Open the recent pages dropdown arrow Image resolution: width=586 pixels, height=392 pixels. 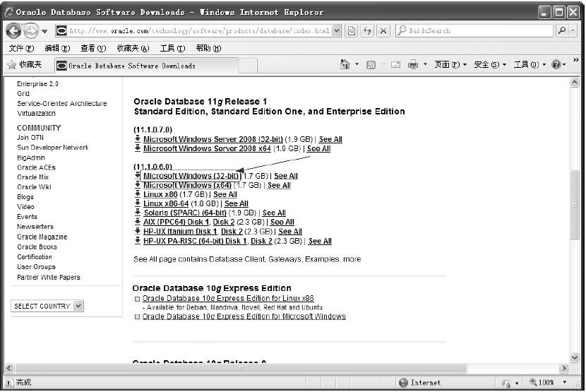click(x=44, y=31)
